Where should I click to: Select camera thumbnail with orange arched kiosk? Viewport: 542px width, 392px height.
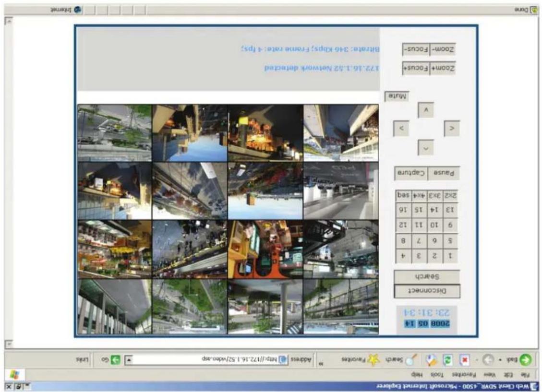pyautogui.click(x=265, y=249)
